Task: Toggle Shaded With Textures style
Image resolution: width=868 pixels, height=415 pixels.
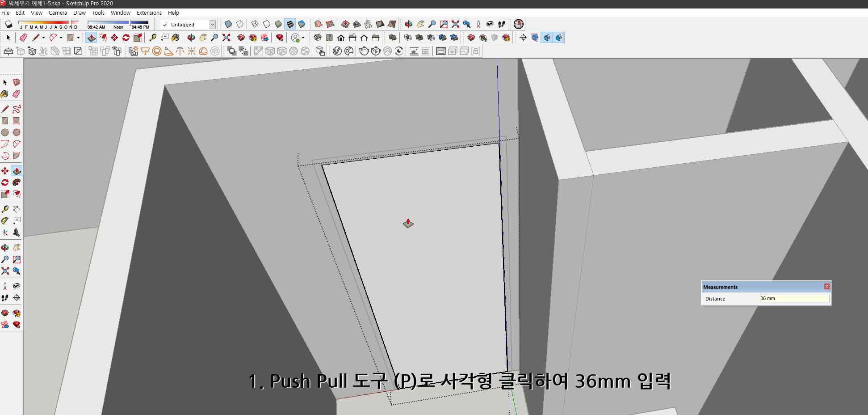Action: click(290, 24)
